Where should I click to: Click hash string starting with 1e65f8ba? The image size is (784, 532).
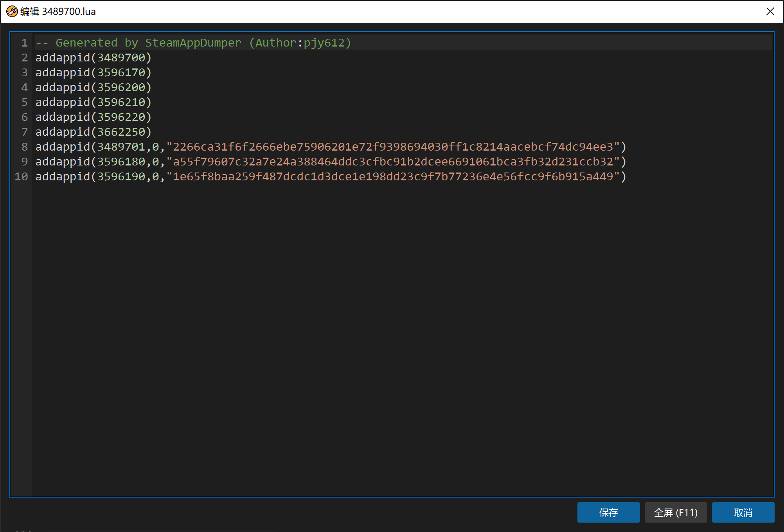(x=393, y=176)
